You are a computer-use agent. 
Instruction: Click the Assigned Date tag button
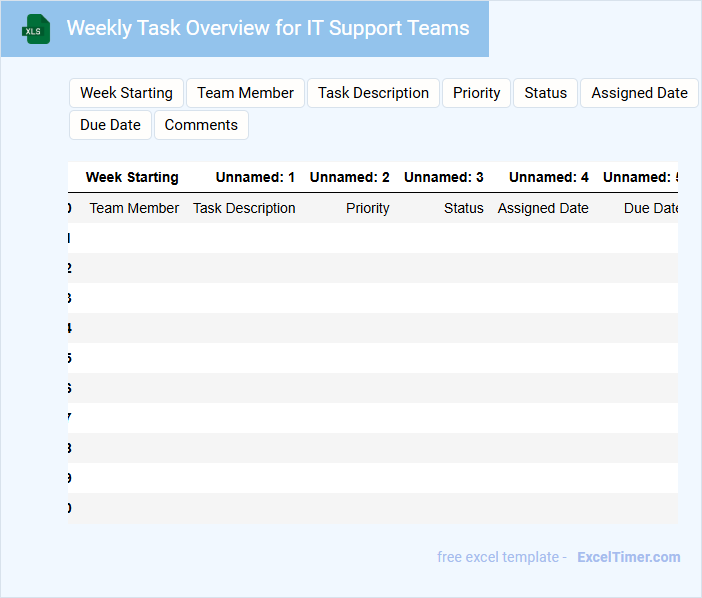point(639,93)
